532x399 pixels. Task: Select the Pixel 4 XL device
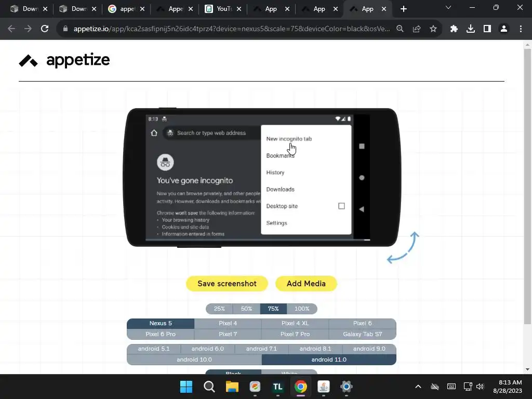(x=295, y=323)
